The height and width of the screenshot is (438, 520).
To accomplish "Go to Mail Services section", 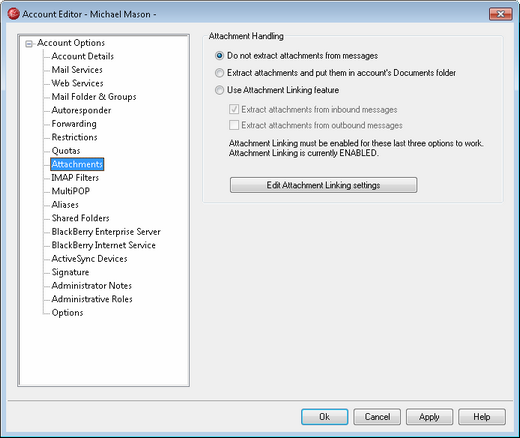I will coord(77,70).
